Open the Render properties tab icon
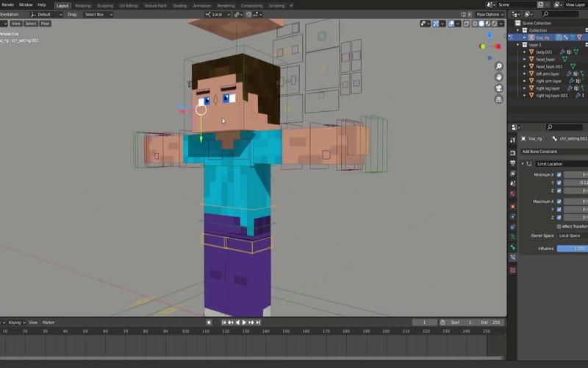Screen dimensions: 588x368 (x=512, y=153)
